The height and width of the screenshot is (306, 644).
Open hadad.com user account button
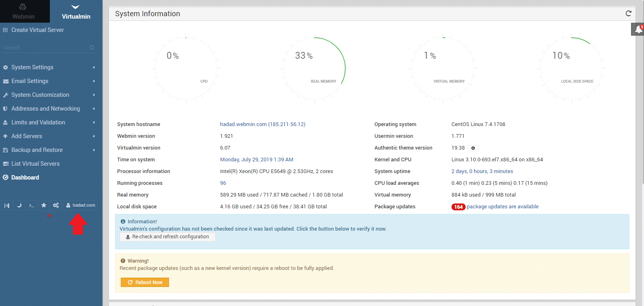80,205
